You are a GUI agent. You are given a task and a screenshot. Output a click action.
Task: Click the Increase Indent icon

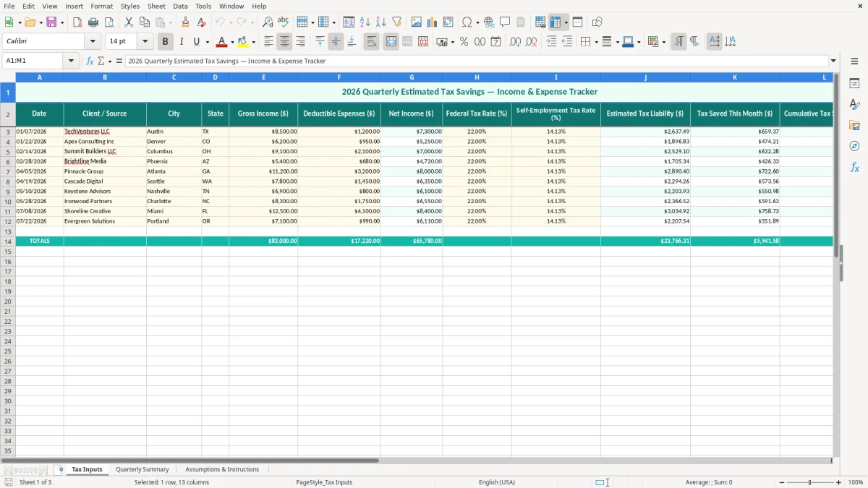551,42
